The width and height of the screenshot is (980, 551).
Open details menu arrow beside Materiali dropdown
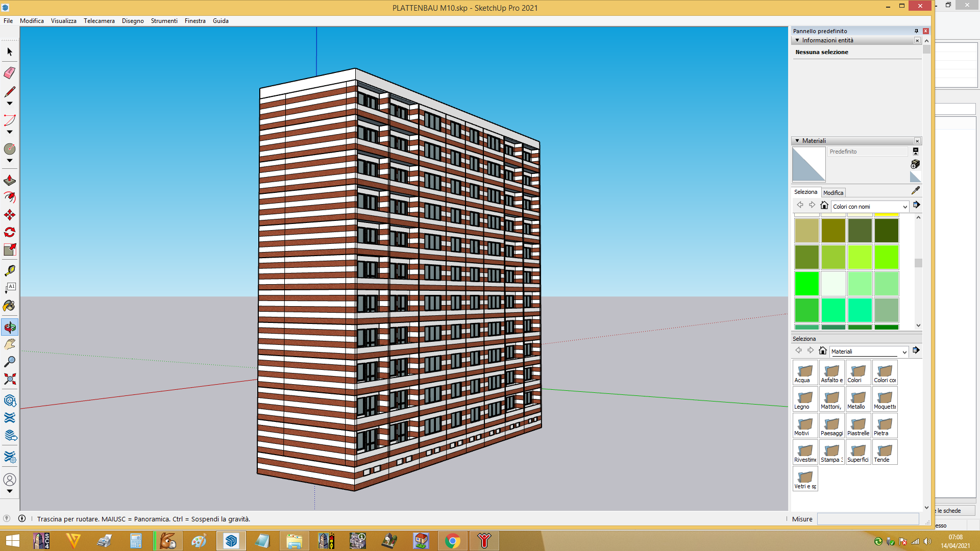[916, 350]
